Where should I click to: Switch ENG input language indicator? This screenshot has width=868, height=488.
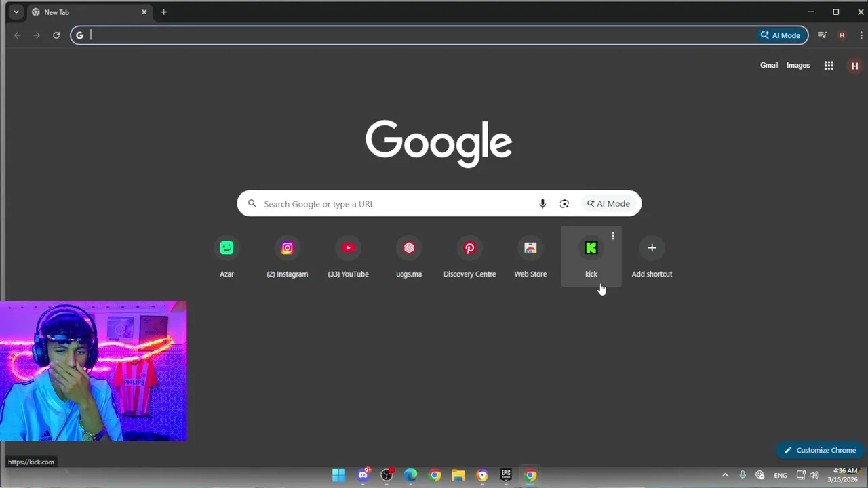click(781, 475)
